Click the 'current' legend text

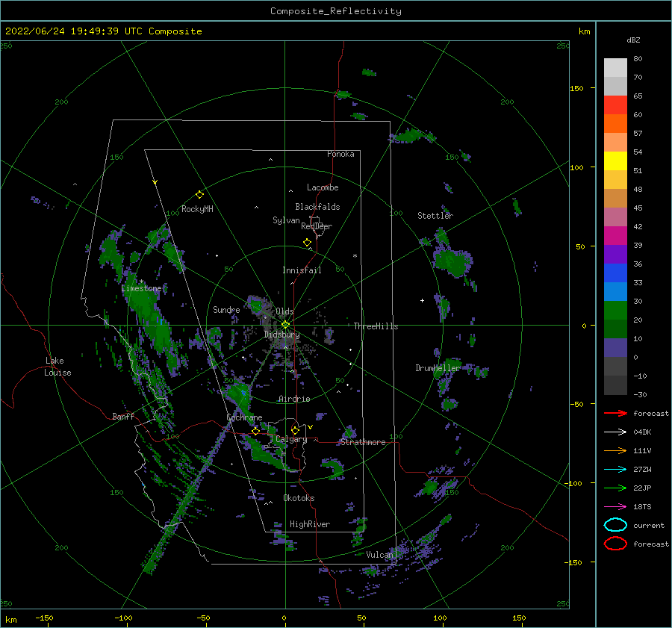point(649,525)
